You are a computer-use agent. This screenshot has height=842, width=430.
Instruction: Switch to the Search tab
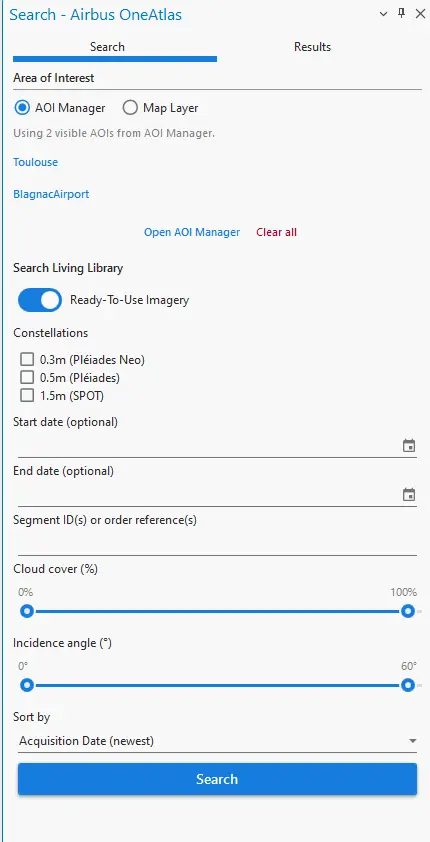coord(107,47)
